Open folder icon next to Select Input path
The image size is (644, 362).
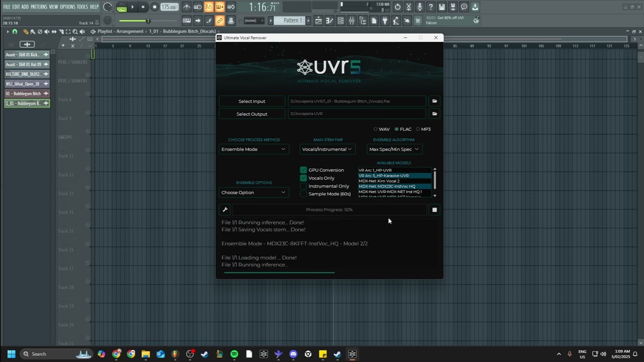(435, 101)
